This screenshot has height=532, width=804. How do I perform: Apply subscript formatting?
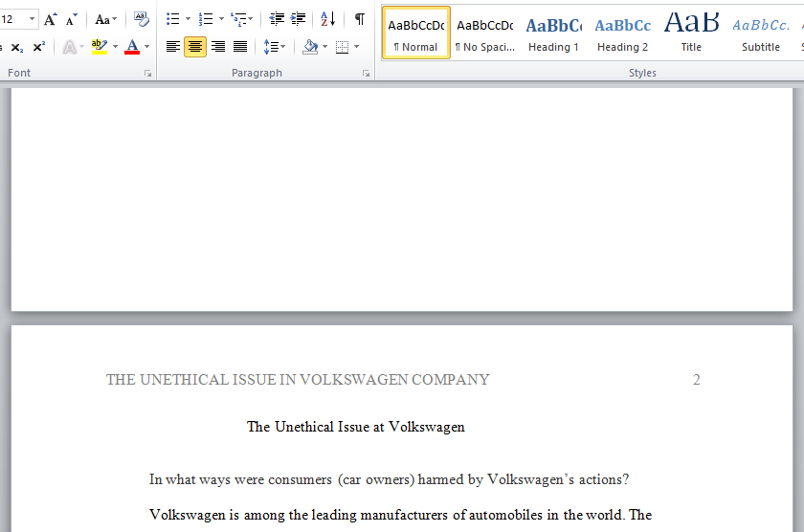[17, 47]
